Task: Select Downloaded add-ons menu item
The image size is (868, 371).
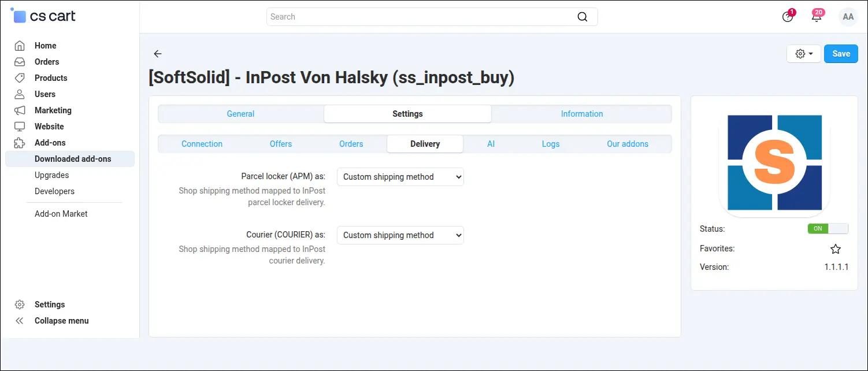Action: coord(70,159)
